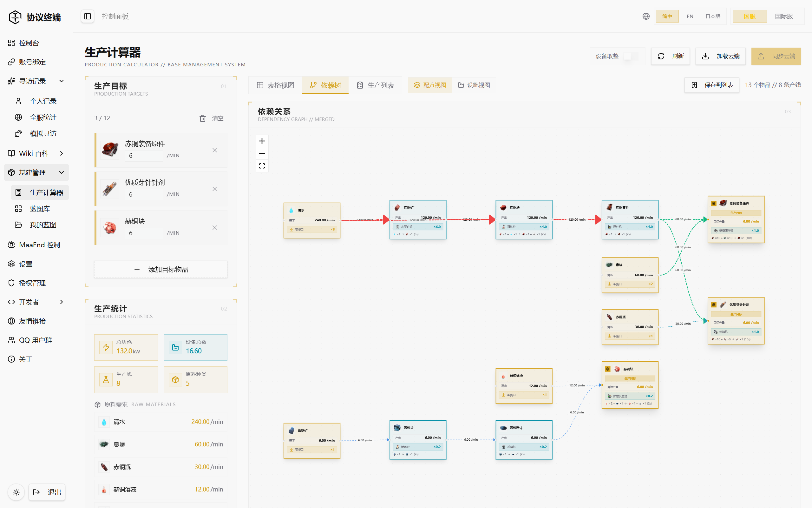Fit the dependency graph to view
The height and width of the screenshot is (508, 812).
tap(262, 166)
